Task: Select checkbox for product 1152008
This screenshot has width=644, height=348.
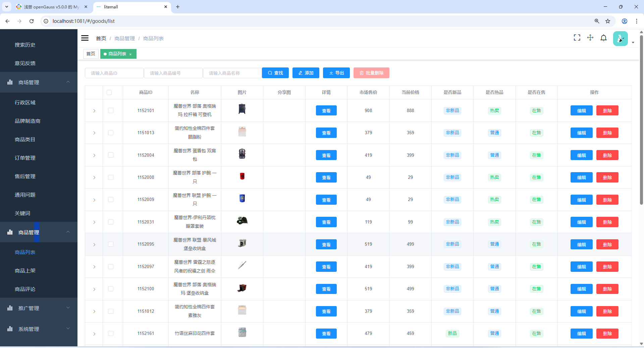Action: click(111, 177)
